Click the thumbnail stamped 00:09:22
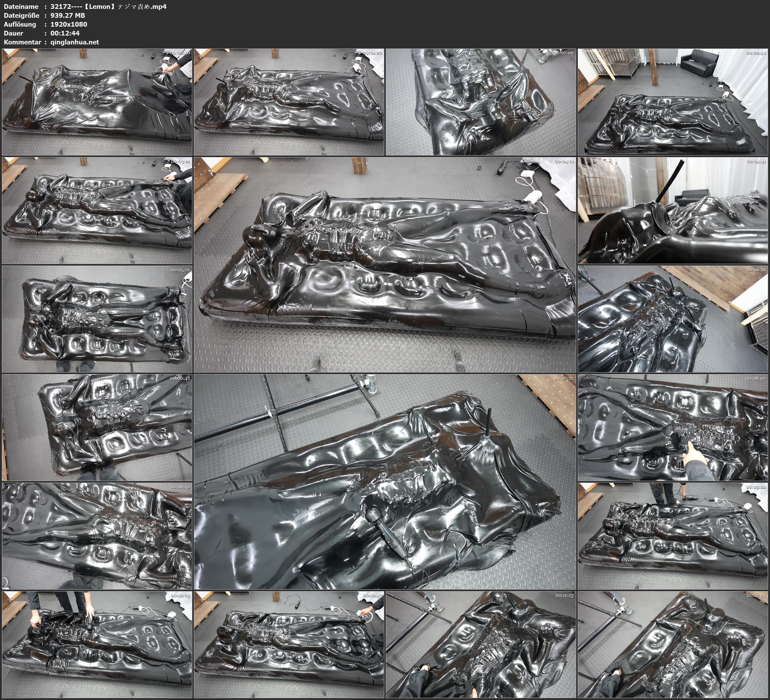Image resolution: width=770 pixels, height=700 pixels. [673, 536]
